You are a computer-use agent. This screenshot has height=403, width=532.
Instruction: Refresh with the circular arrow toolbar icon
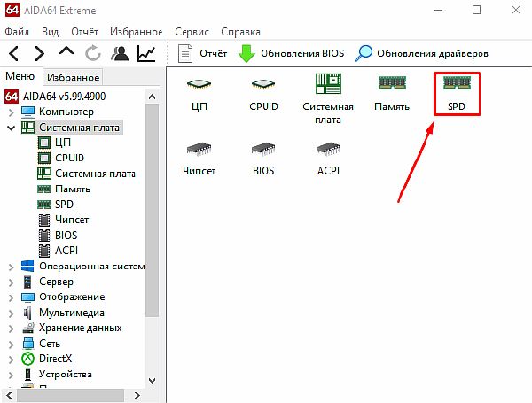[93, 53]
